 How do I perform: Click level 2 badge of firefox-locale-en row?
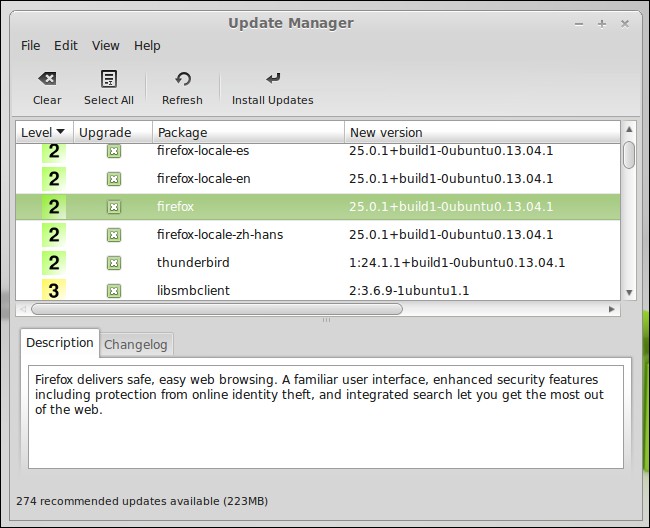point(54,179)
